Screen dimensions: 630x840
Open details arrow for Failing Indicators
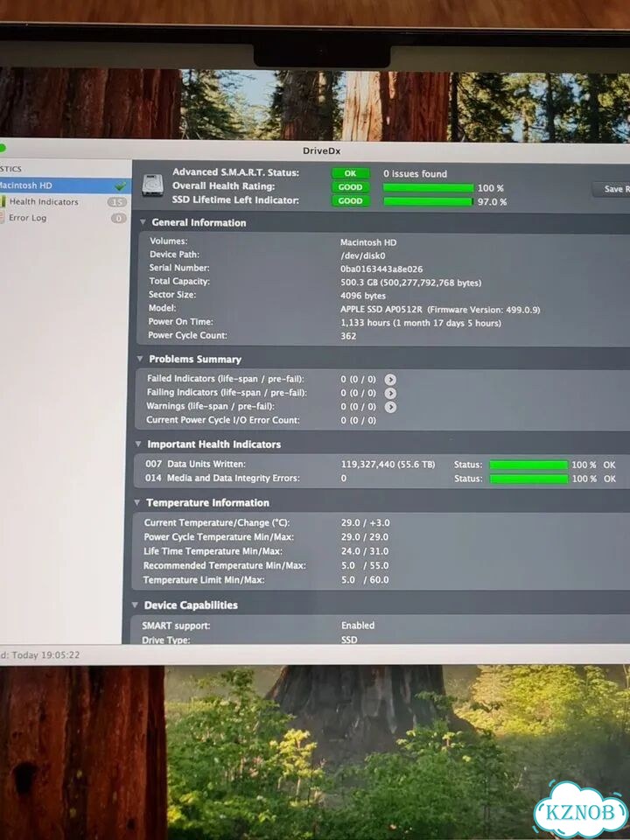point(390,393)
